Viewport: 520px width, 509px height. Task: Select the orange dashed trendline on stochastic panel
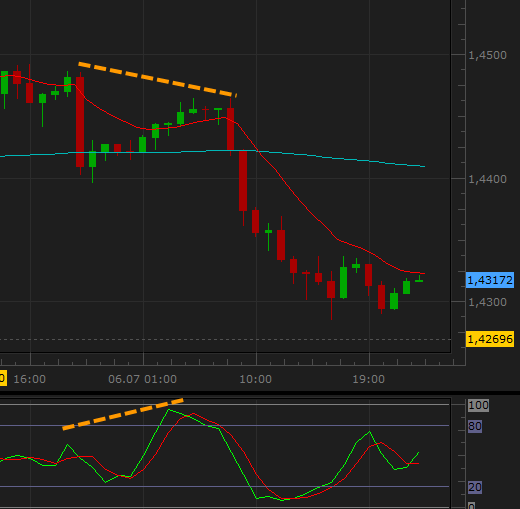tap(123, 414)
